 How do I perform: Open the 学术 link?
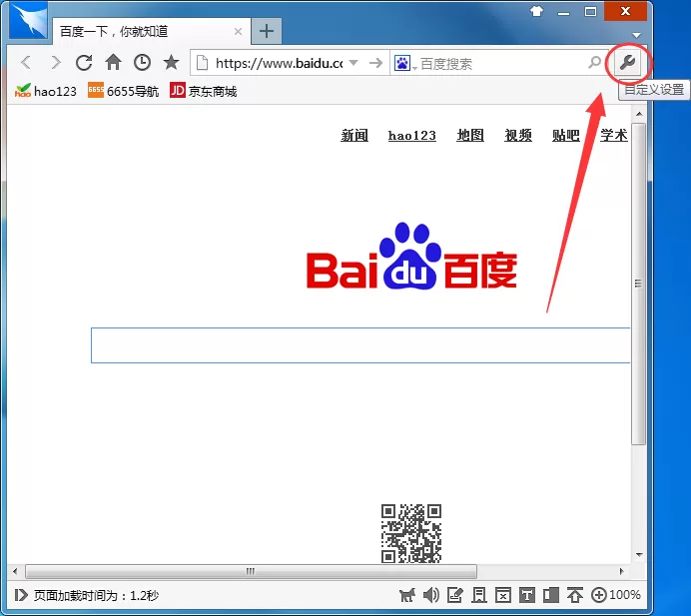[614, 135]
